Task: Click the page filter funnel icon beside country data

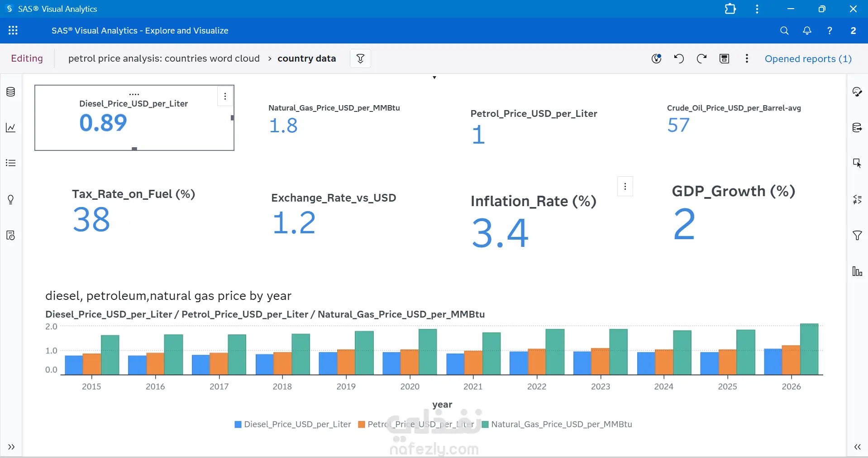Action: point(361,58)
